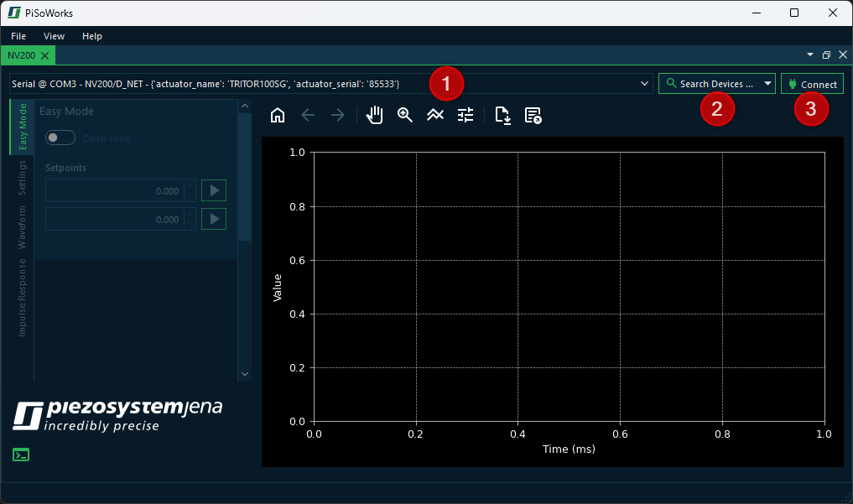Open the tab list dropdown arrow
The height and width of the screenshot is (504, 853).
810,55
